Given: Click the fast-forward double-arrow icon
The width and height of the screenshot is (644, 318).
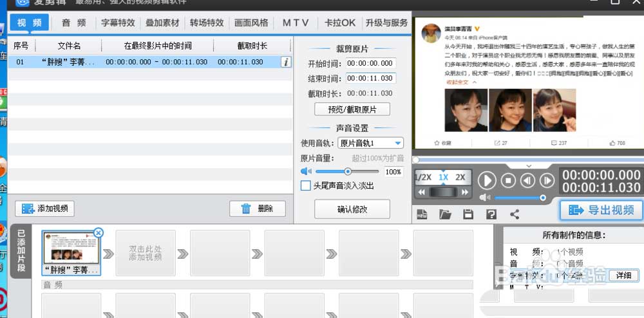Looking at the screenshot, I should (464, 192).
